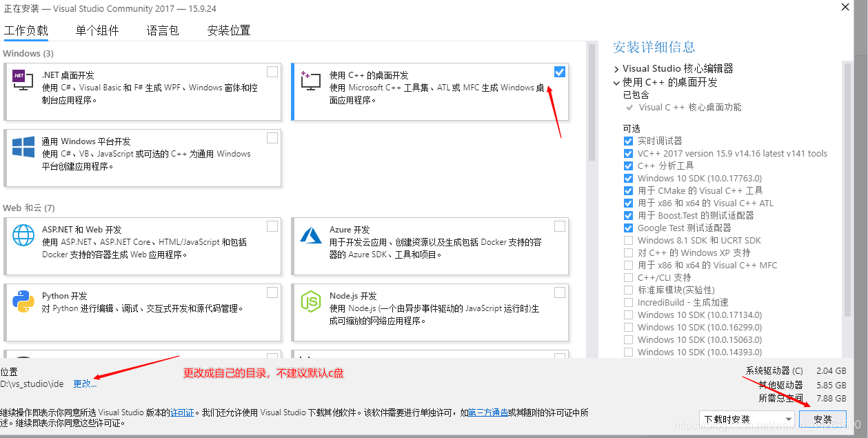Enable Windows 8.1 SDK 和 UCRT SDK

628,240
